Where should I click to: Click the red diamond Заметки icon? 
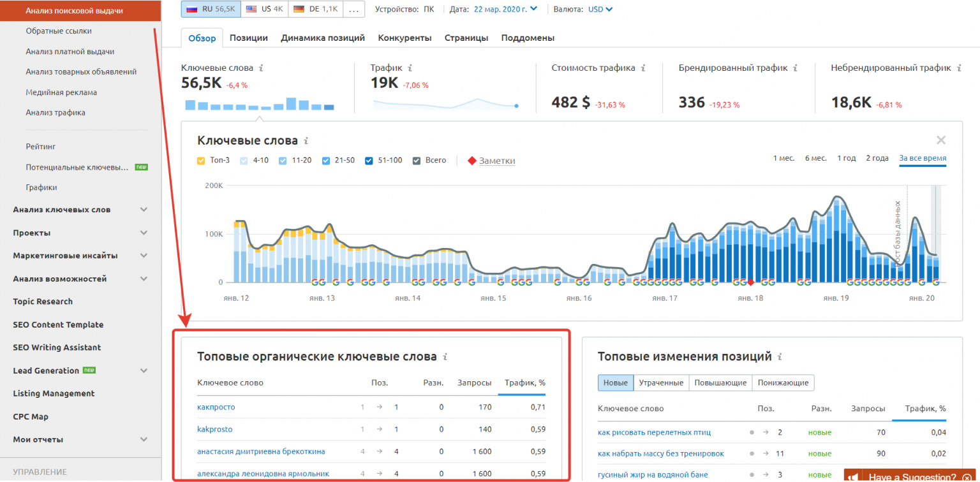point(472,161)
